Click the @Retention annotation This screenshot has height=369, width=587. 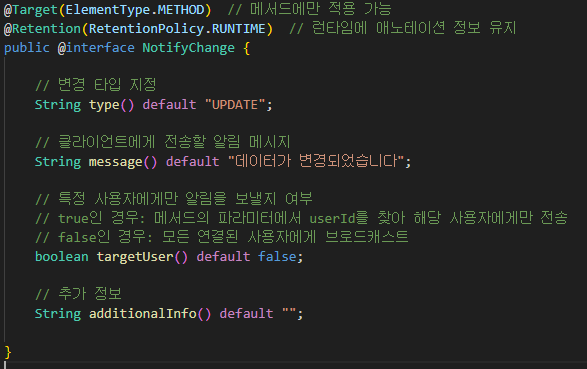coord(42,29)
